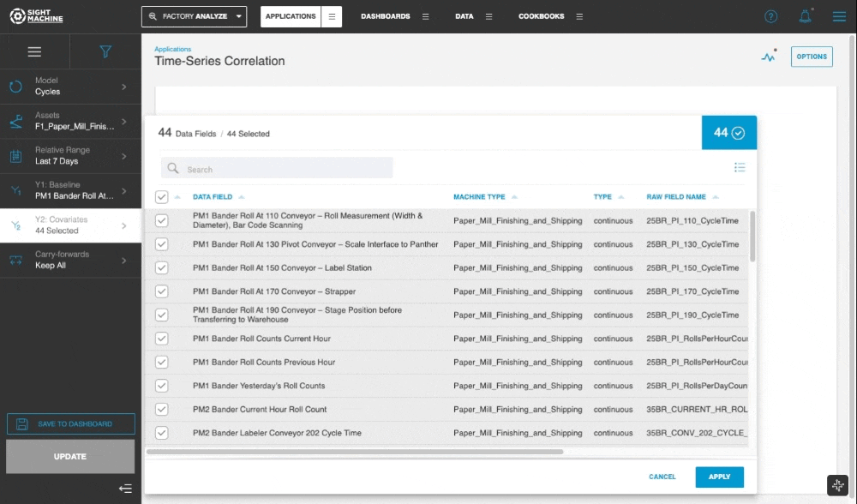
Task: Uncheck PM1 Bander Roll At 110 Conveyor
Action: (161, 220)
